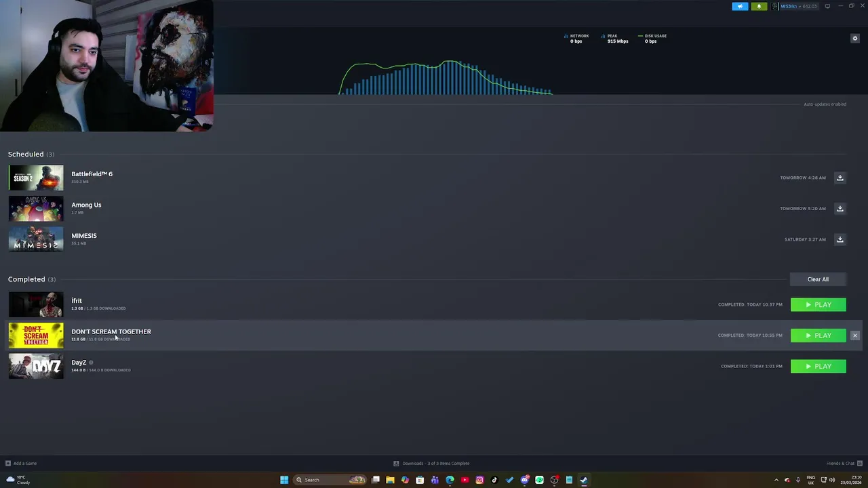Screen dimensions: 868x488
Task: Click the Scheduled (3) section header
Action: point(31,154)
